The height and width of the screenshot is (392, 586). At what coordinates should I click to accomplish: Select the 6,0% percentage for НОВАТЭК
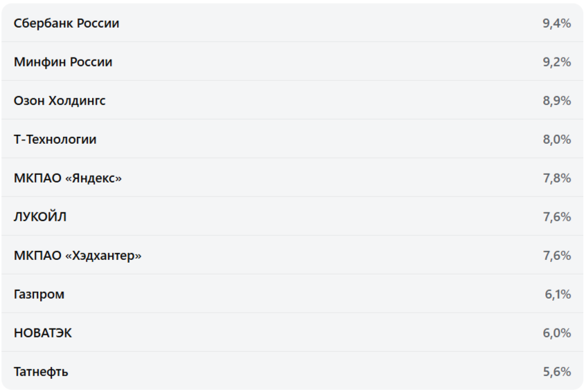[x=557, y=333]
